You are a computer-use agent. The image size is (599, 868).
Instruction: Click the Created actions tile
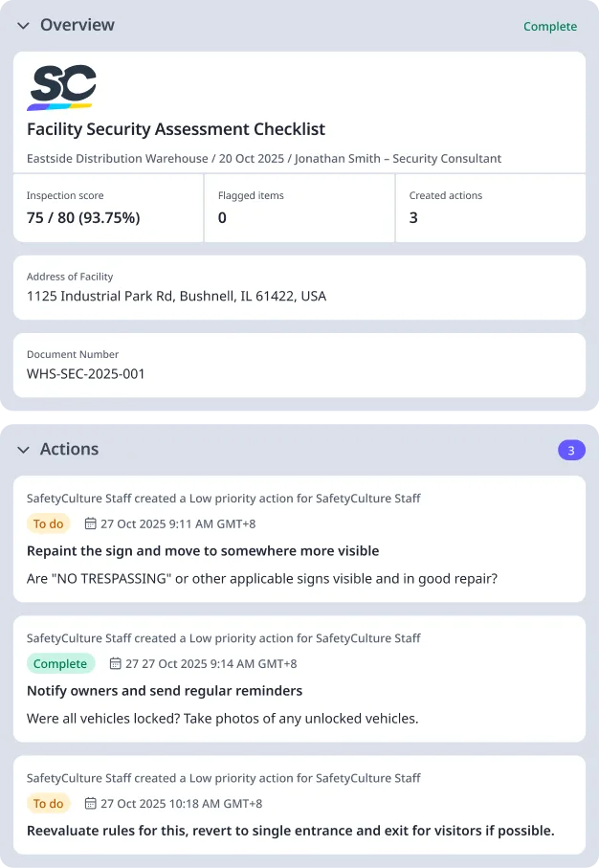coord(490,208)
